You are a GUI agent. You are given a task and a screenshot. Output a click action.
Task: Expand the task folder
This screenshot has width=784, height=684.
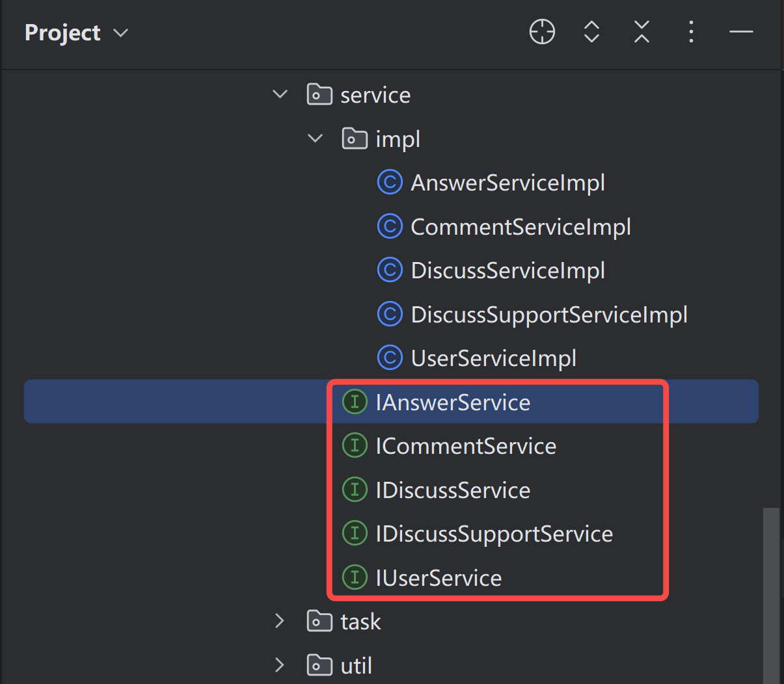(280, 621)
